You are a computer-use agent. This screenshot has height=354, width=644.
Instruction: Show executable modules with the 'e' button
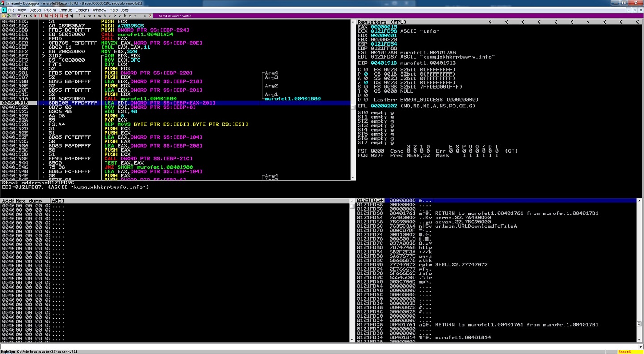coord(85,16)
